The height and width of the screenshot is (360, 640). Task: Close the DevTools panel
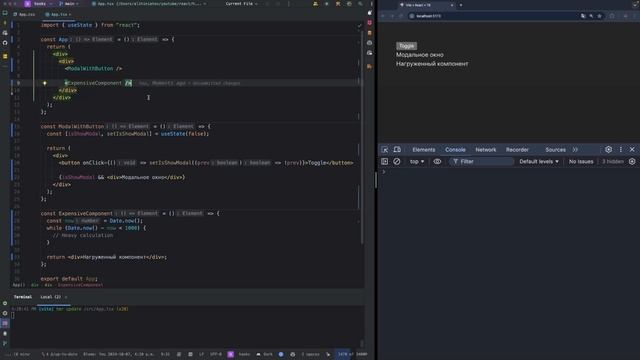(632, 149)
